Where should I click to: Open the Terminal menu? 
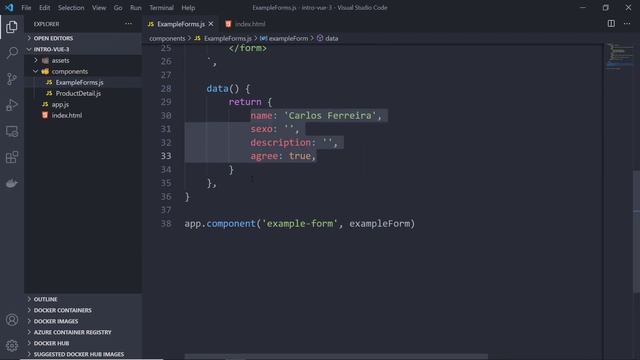tap(161, 8)
